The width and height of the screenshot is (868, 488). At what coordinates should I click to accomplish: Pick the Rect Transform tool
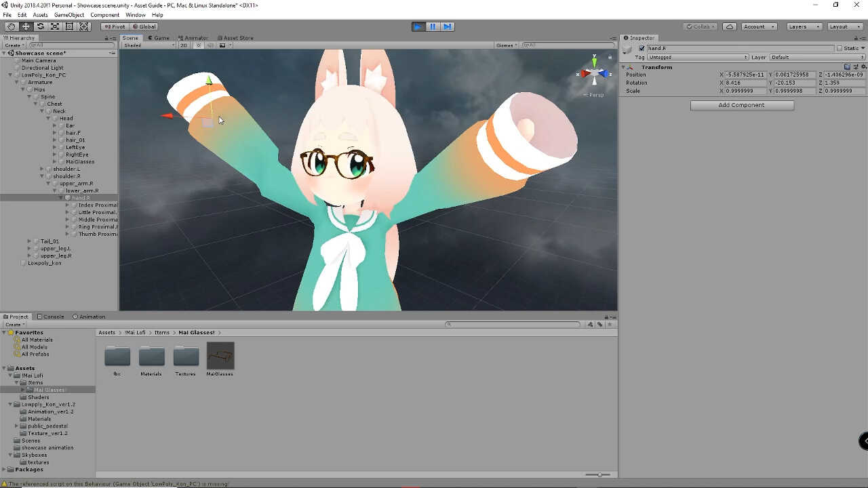pos(69,26)
